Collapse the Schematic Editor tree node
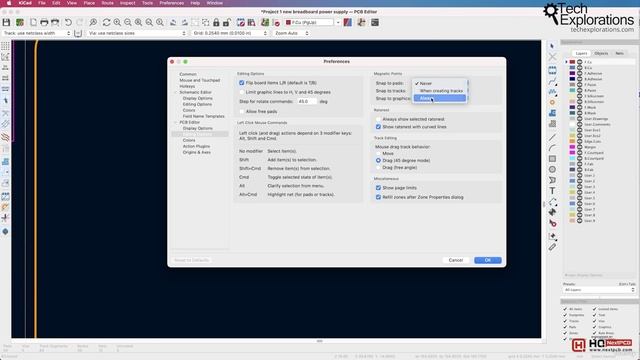The width and height of the screenshot is (640, 360). [x=176, y=92]
